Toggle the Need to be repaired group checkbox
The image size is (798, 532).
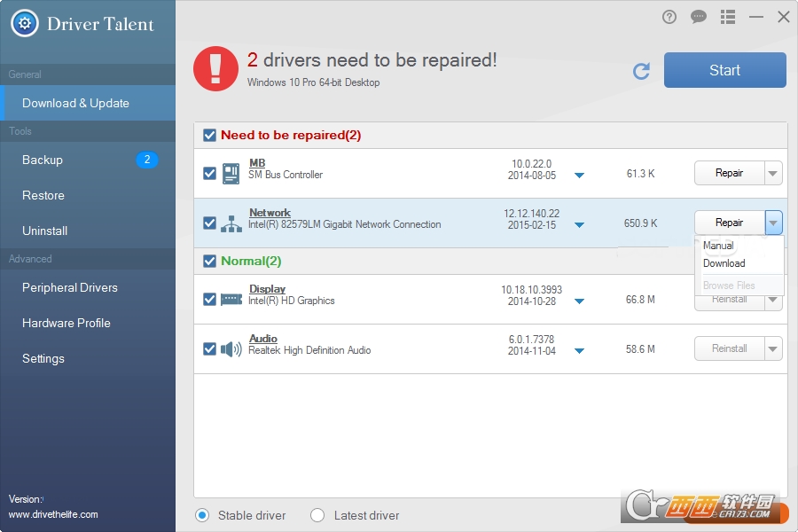pos(209,136)
